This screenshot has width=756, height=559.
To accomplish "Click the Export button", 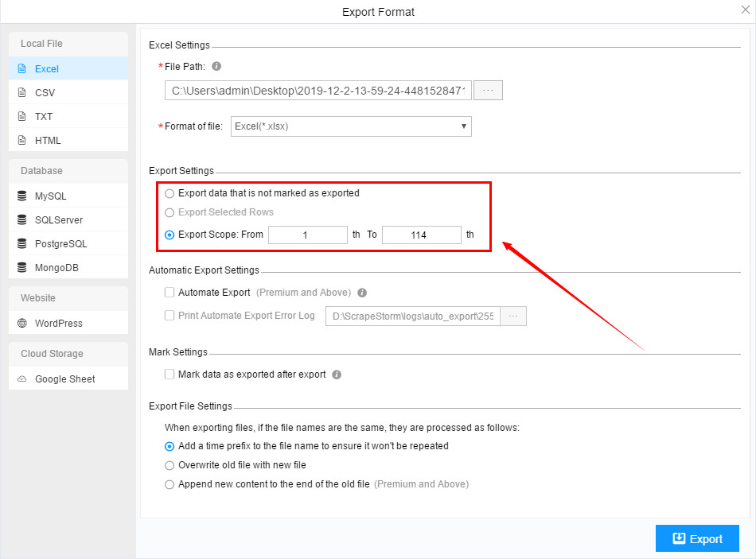I will [x=697, y=538].
